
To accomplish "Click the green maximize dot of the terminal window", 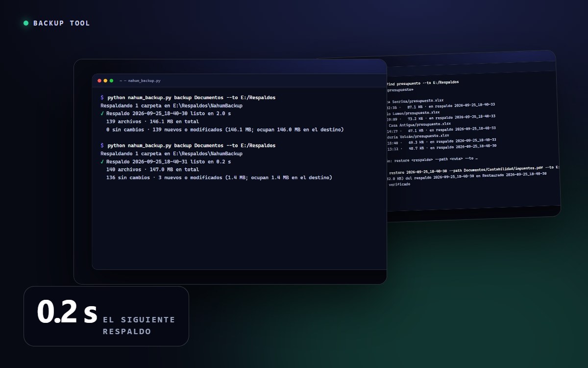I will [111, 80].
